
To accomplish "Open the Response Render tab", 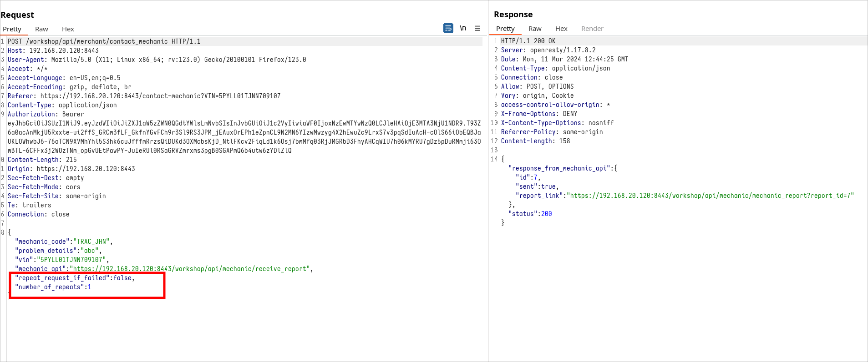I will pos(592,29).
